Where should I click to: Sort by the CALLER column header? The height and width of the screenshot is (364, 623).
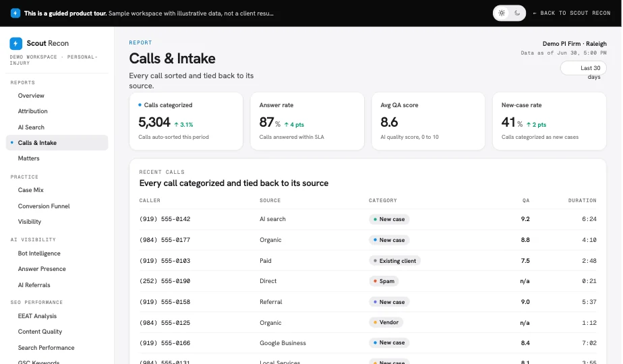pos(150,201)
